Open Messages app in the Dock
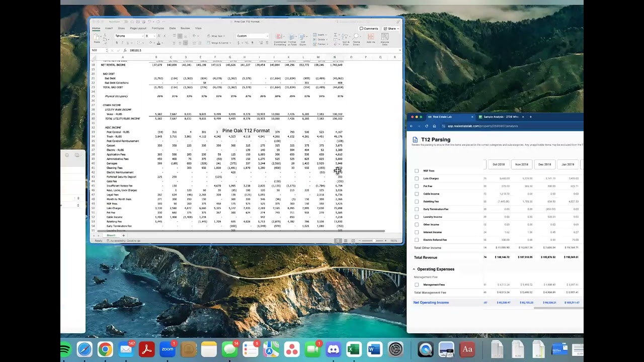 [x=229, y=349]
